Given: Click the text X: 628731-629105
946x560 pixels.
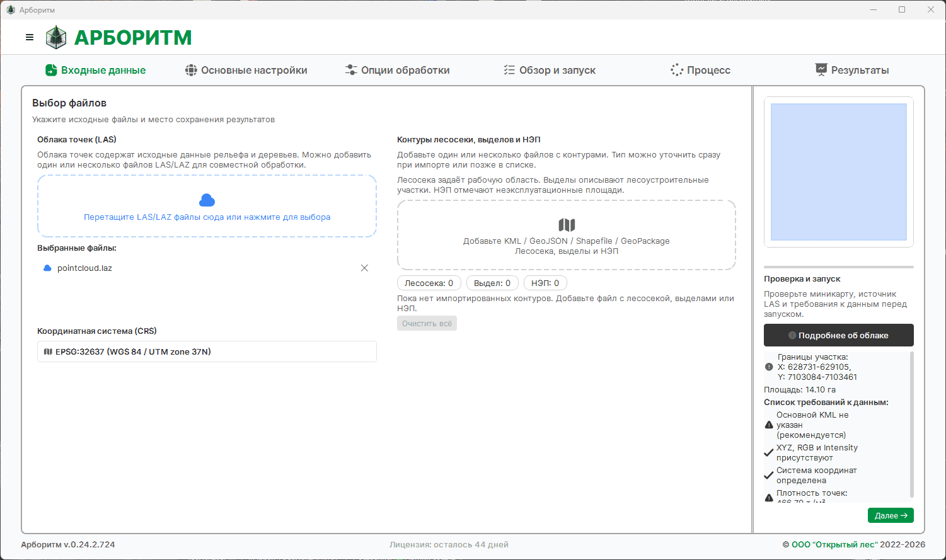Looking at the screenshot, I should pyautogui.click(x=814, y=367).
